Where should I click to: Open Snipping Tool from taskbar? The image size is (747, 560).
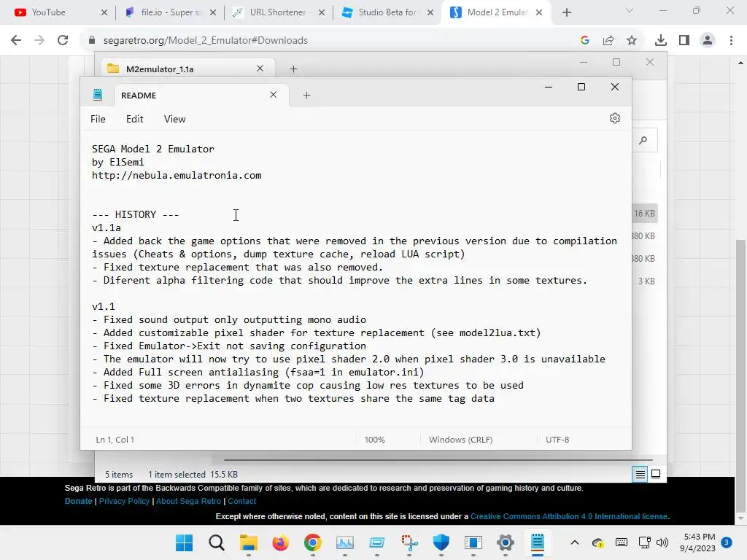409,542
